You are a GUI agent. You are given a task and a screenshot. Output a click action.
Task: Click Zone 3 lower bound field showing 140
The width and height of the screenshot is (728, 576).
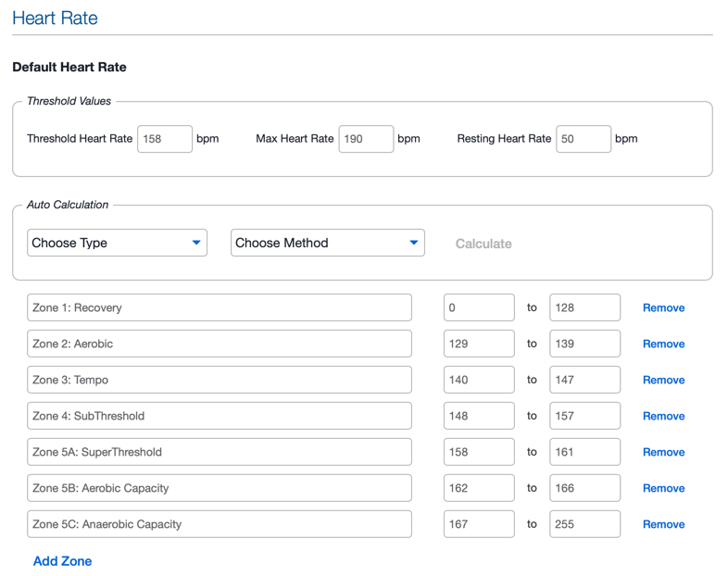[x=479, y=380]
